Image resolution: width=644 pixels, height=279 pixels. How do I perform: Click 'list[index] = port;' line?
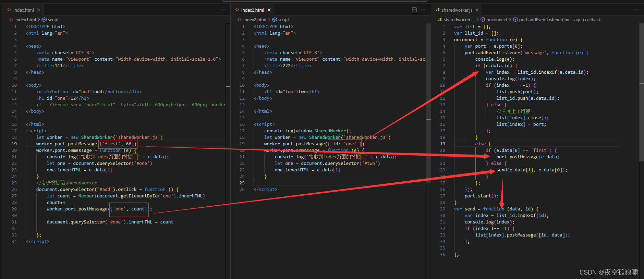click(521, 124)
